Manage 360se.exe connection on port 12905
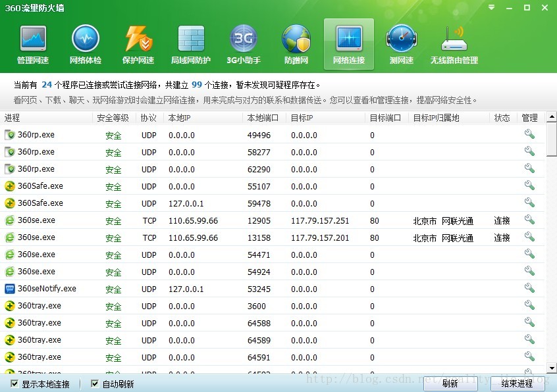Image resolution: width=557 pixels, height=392 pixels. point(529,220)
